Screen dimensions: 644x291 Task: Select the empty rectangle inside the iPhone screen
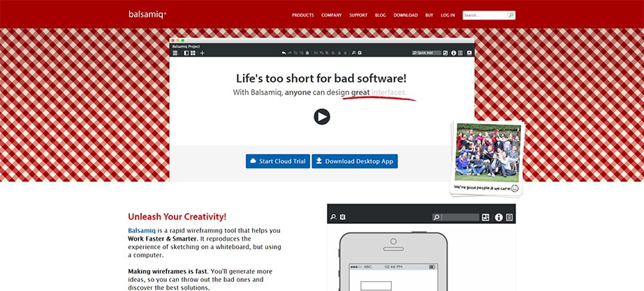[376, 285]
